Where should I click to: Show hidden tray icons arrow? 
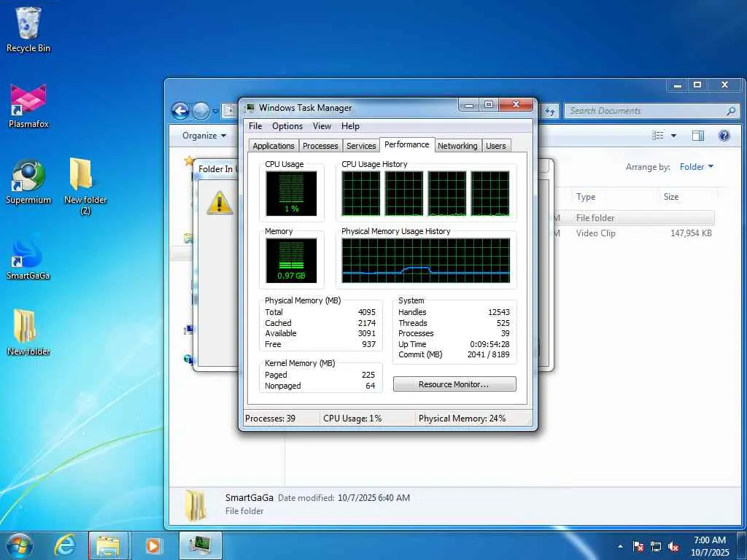(620, 546)
